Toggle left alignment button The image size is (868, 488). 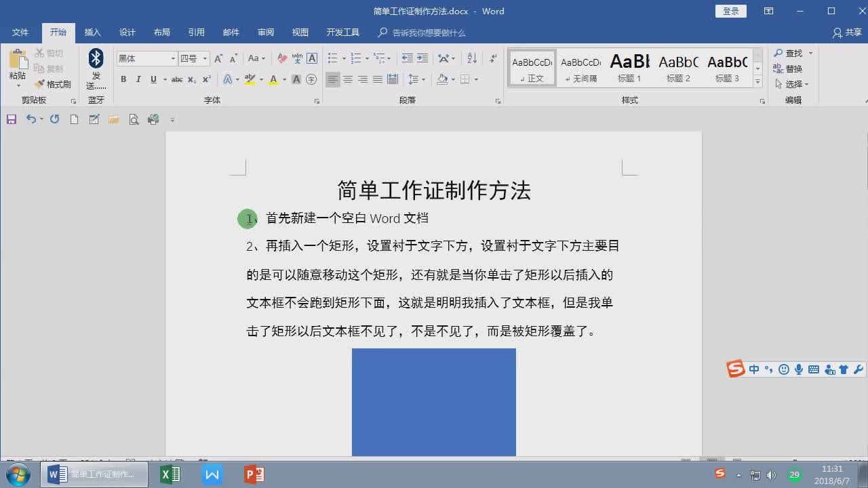[x=332, y=79]
